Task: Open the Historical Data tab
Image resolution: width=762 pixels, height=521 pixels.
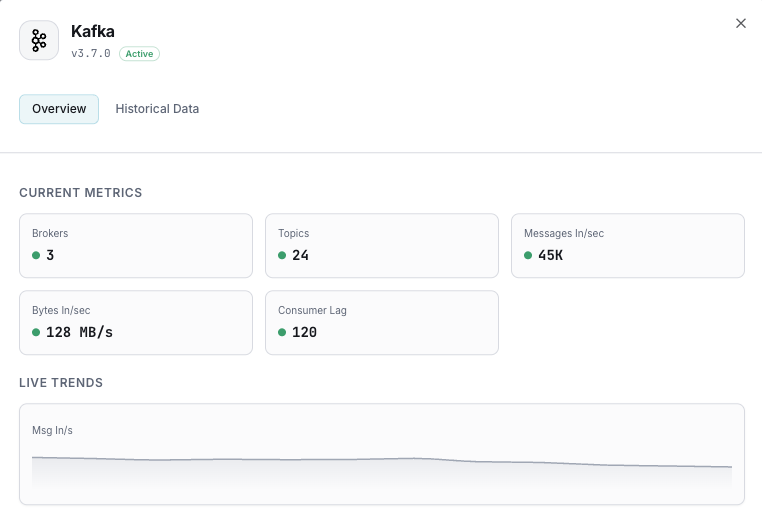Action: [x=157, y=109]
